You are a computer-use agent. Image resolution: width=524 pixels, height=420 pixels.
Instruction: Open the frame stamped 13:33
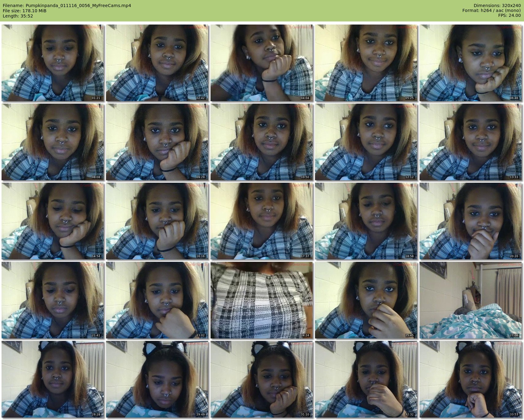click(471, 142)
